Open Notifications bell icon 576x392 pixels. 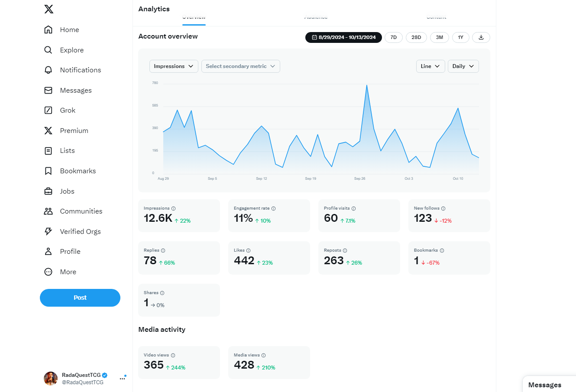(x=49, y=70)
